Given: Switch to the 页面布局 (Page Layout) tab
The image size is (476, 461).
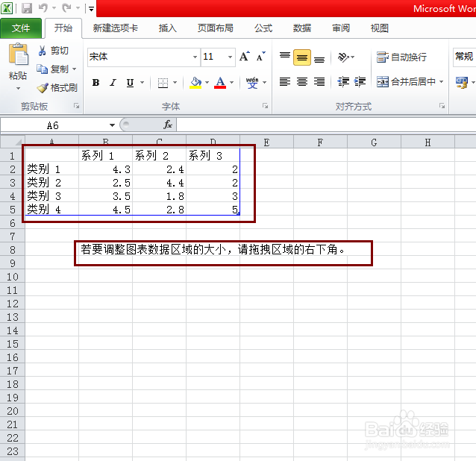Looking at the screenshot, I should tap(216, 28).
